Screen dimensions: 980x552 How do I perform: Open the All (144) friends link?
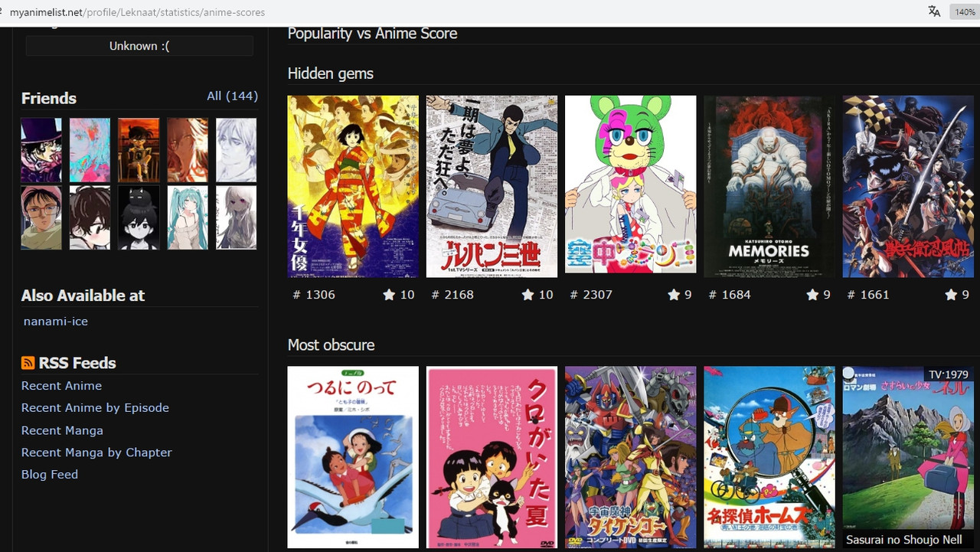click(232, 96)
